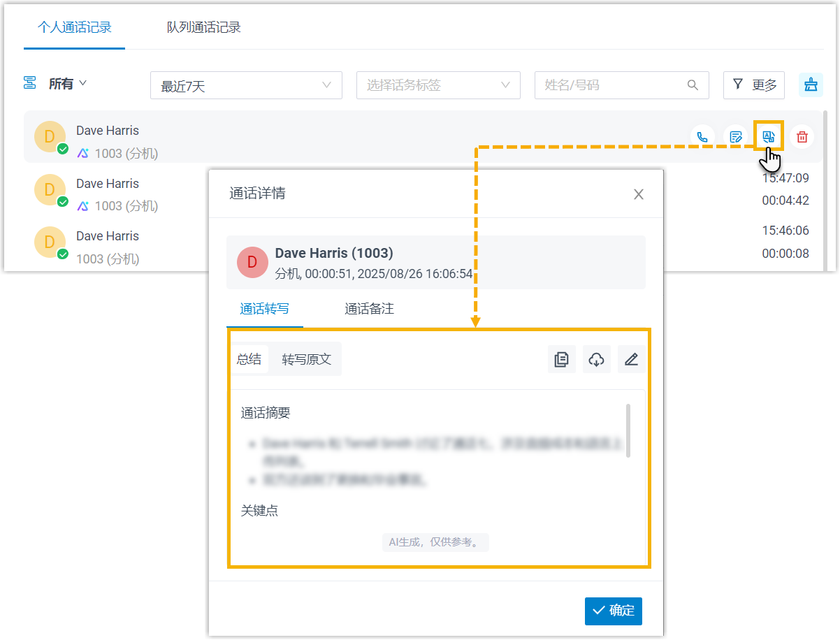Edit the call summary with pencil icon
The width and height of the screenshot is (840, 640).
[631, 360]
